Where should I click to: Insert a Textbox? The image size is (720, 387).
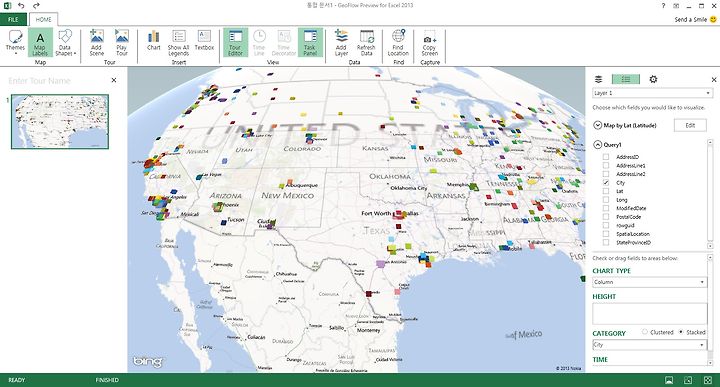tap(204, 40)
